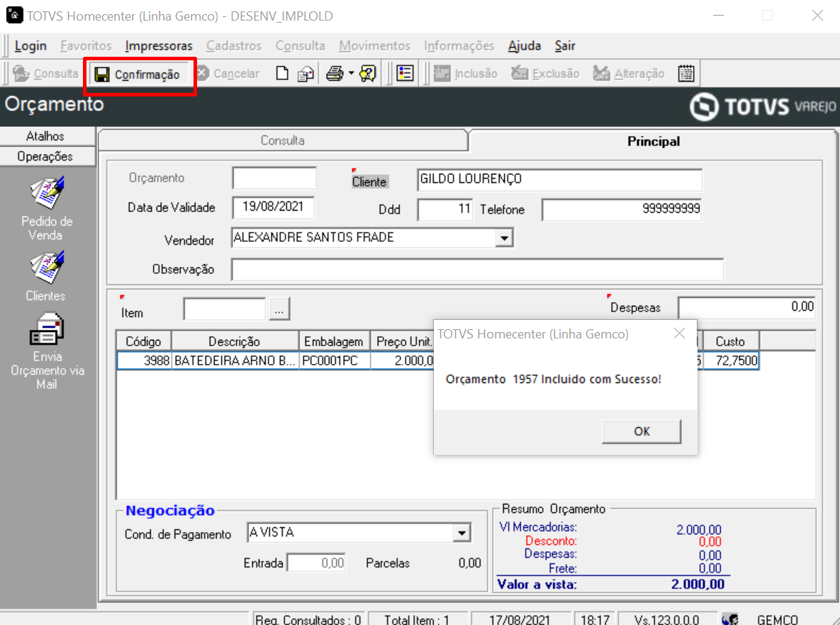This screenshot has width=840, height=625.
Task: Select the BATEDEIRA ARNO table cell
Action: coord(235,361)
